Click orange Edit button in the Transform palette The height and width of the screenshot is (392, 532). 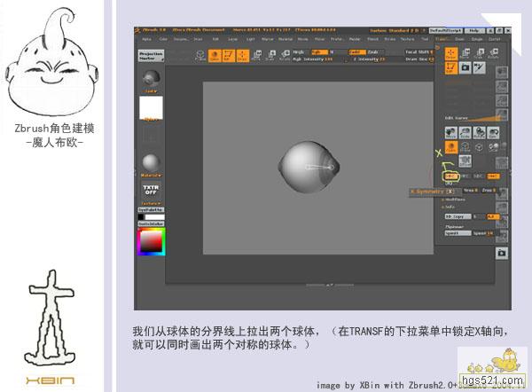[451, 68]
